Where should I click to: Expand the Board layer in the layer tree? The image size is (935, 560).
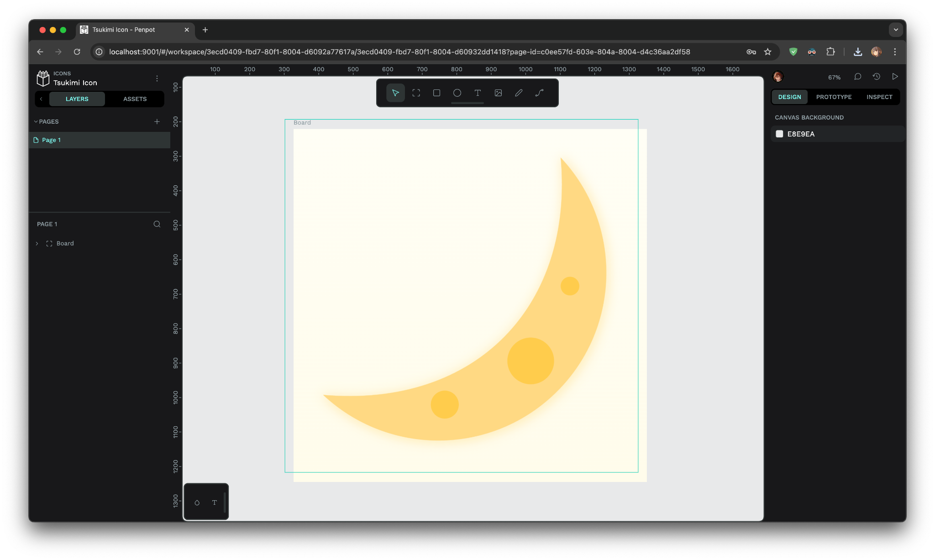coord(37,243)
